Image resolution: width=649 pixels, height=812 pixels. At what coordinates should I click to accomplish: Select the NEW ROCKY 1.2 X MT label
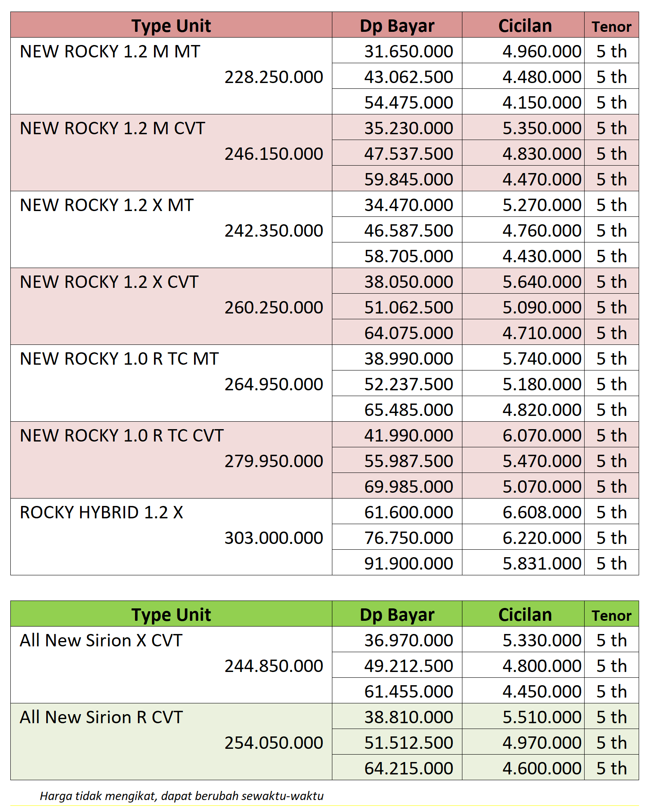coord(107,205)
